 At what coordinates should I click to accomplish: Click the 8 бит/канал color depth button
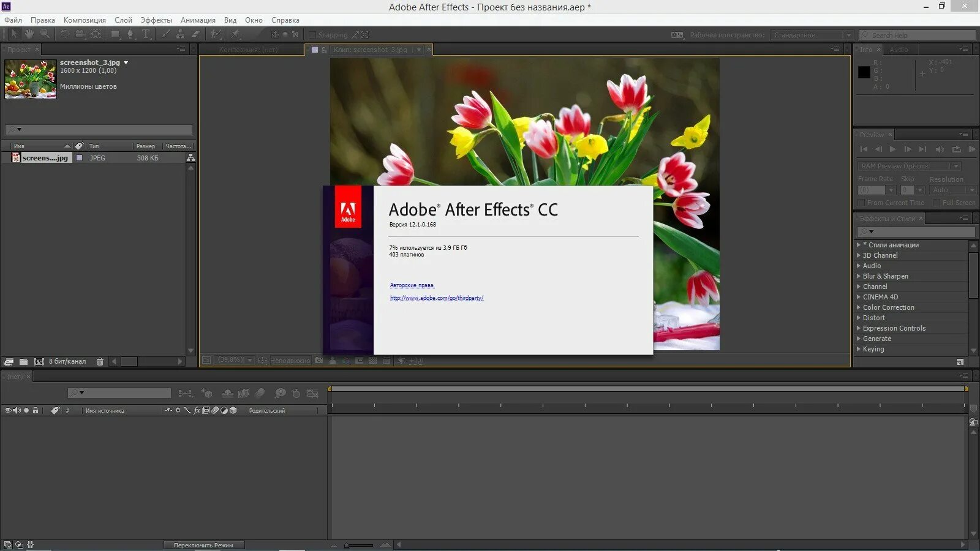coord(67,362)
